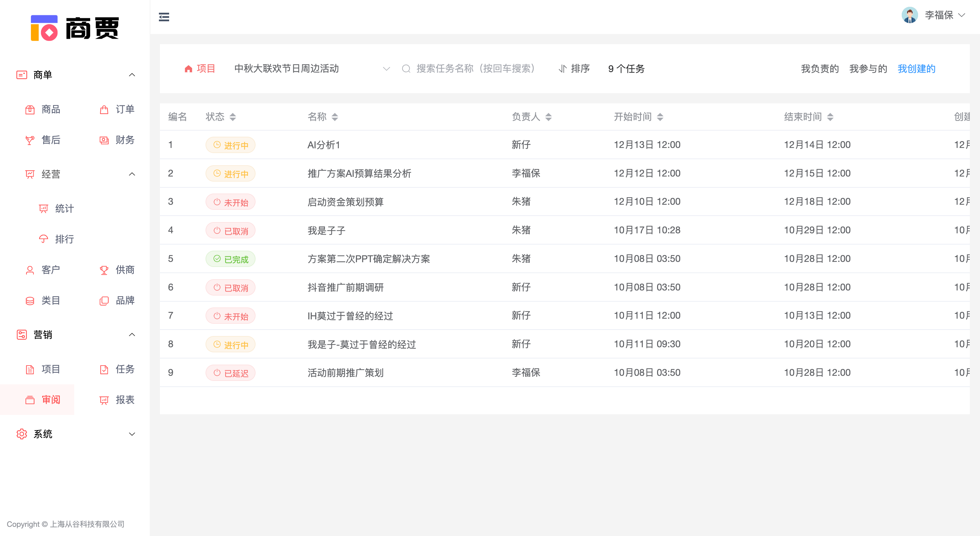Toggle the 排序 sort option

pos(574,69)
